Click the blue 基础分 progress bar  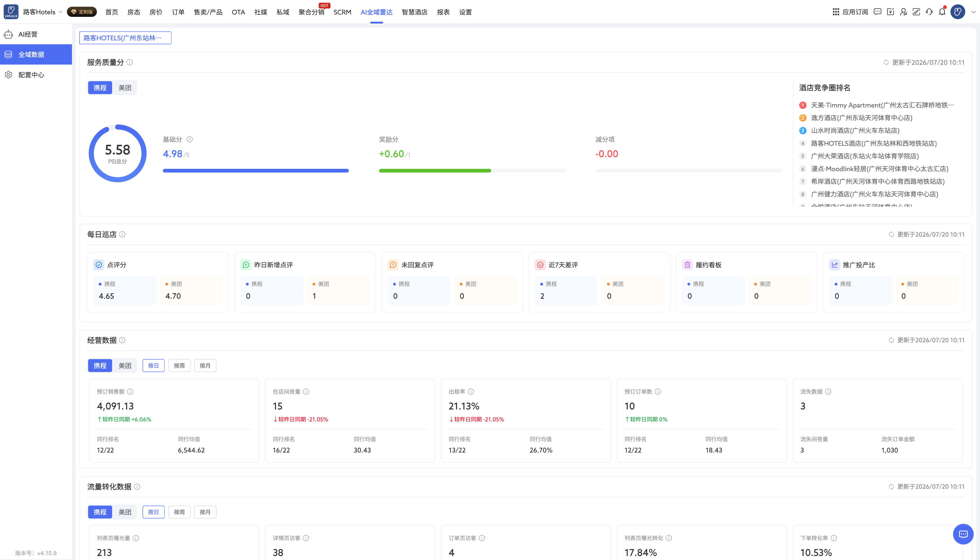(x=256, y=171)
